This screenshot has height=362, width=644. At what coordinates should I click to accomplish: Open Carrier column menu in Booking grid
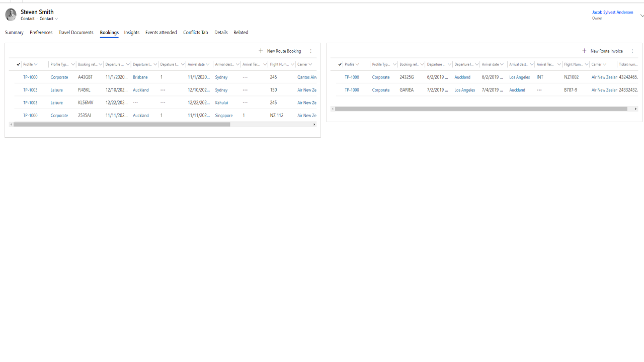310,64
